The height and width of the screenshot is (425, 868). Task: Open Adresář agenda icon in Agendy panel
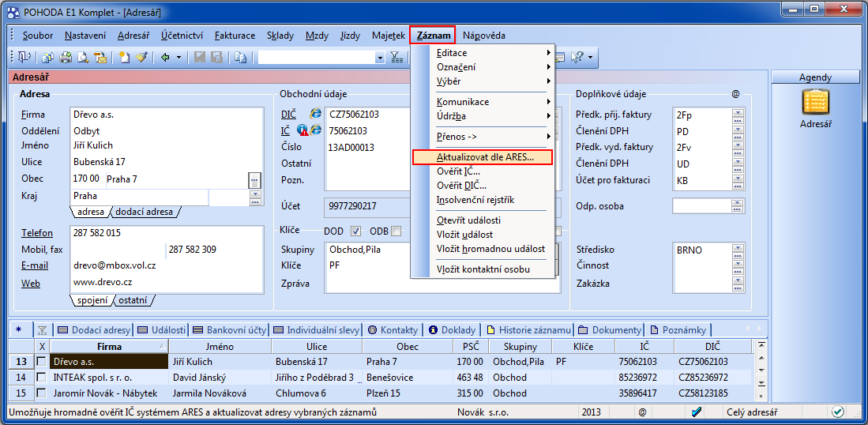point(815,103)
